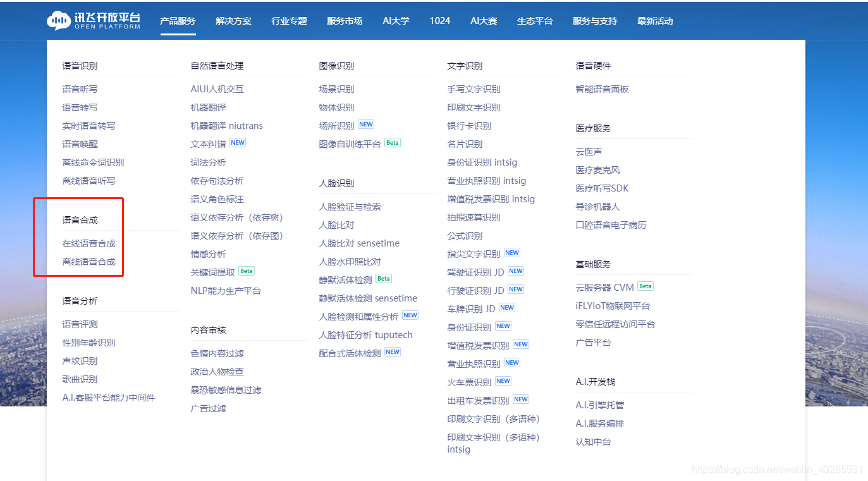This screenshot has width=868, height=481.
Task: Go to 服务市场 in navigation
Action: tap(345, 21)
